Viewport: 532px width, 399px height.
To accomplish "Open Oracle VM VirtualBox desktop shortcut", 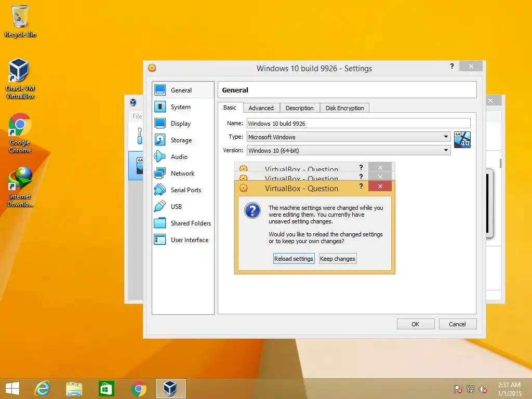I will [20, 78].
